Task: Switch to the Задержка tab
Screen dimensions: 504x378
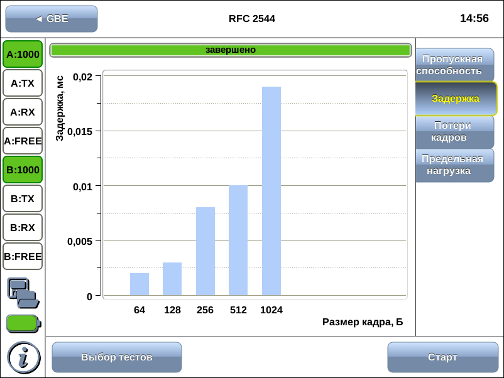Action: [456, 99]
